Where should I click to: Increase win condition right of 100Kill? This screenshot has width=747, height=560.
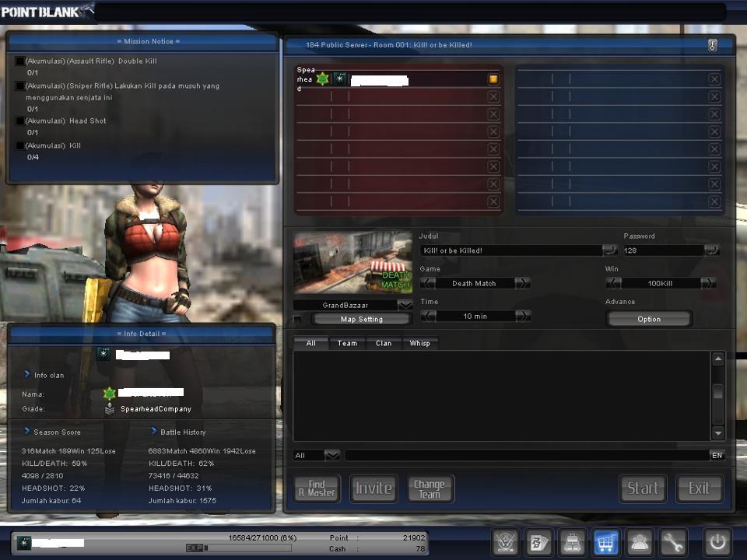click(708, 283)
